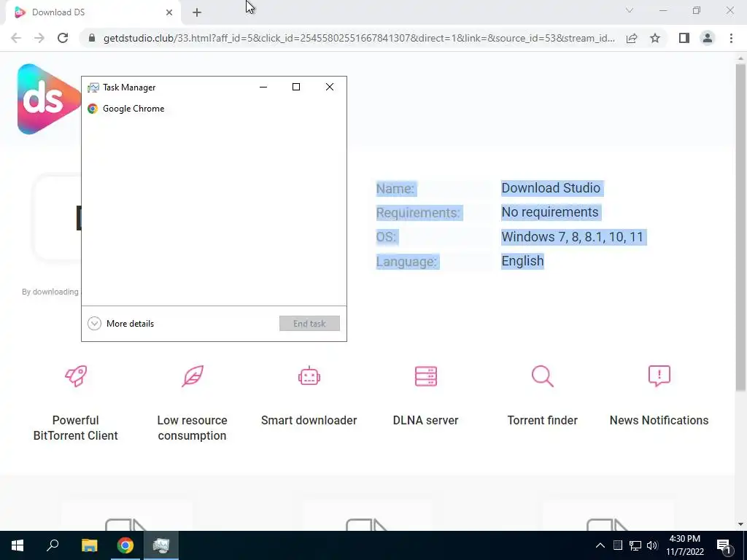The height and width of the screenshot is (560, 747).
Task: Open the Windows Start menu
Action: coord(18,545)
